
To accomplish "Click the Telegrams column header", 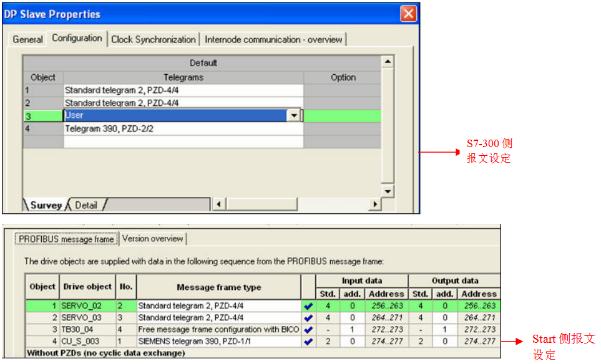I will [183, 77].
